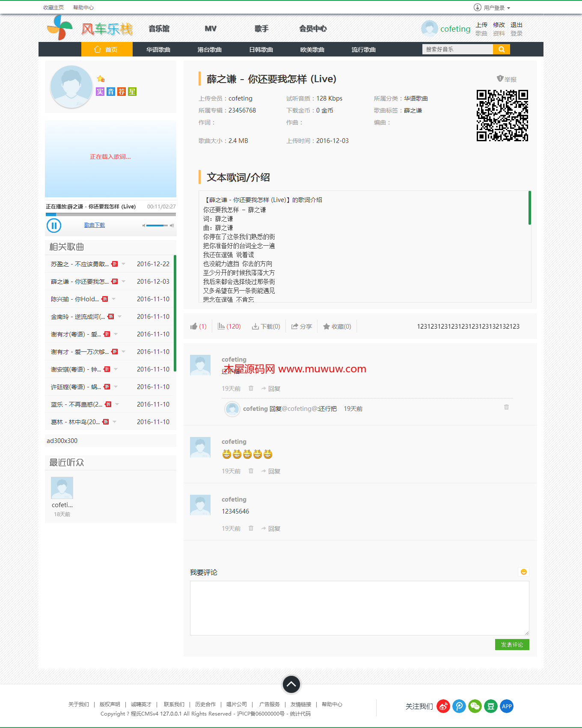Pause the currently playing song
582x728 pixels.
tap(54, 226)
